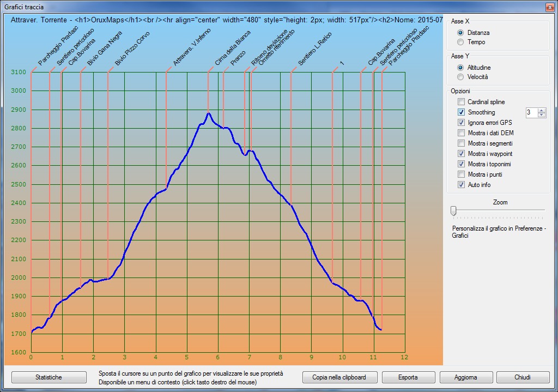Increase smoothing value with up arrow
This screenshot has height=392, width=558.
[541, 110]
